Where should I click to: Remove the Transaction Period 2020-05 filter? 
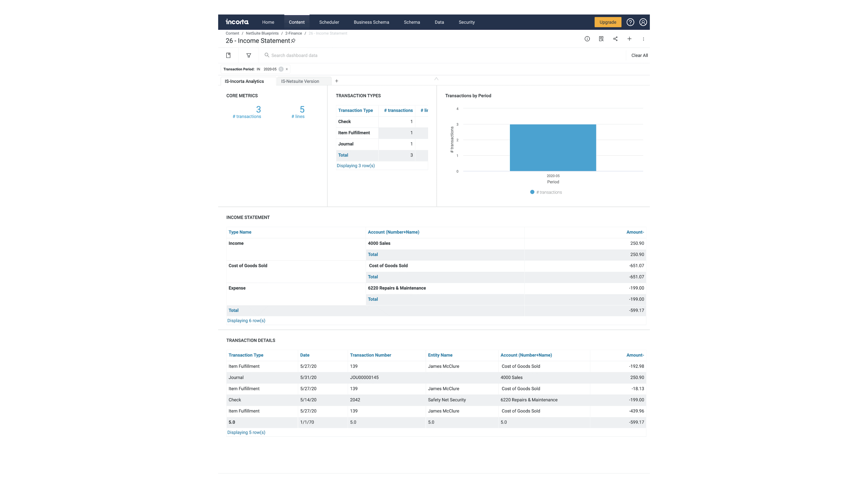click(287, 69)
